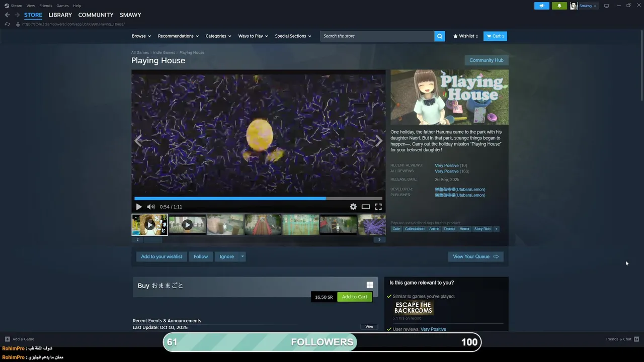
Task: Go back with the navigation arrow
Action: pos(7,15)
